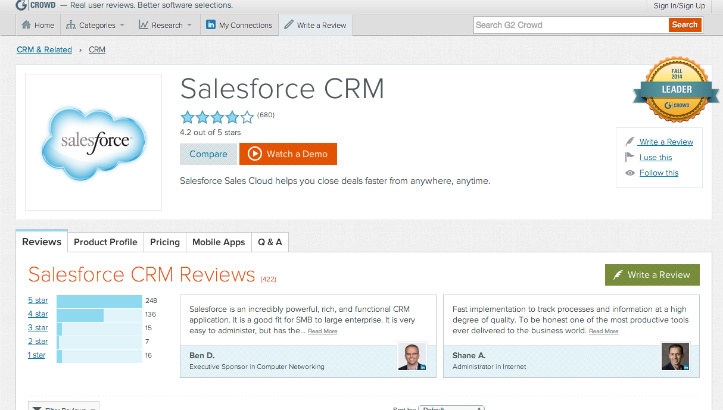723x410 pixels.
Task: Switch to the Pricing tab
Action: 165,242
